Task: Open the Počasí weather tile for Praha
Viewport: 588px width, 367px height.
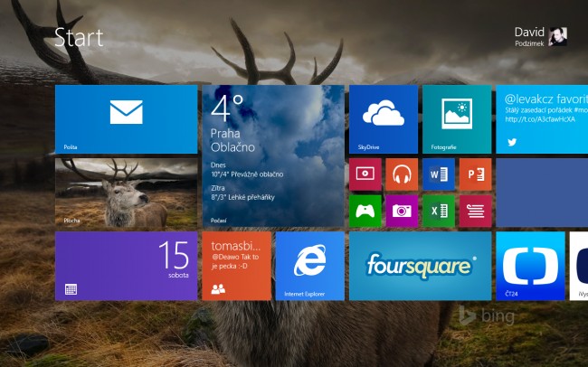Action: tap(273, 156)
